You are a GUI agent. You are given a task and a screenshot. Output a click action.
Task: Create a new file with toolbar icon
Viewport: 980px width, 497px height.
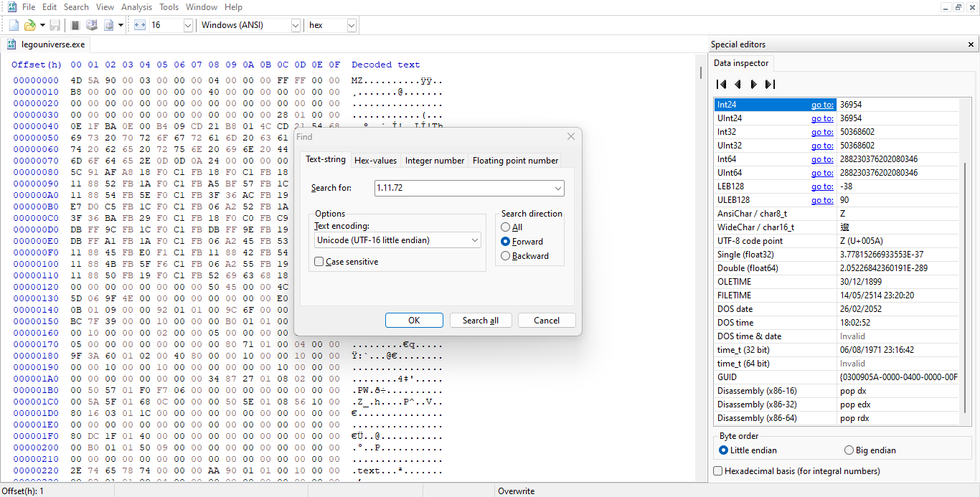coord(14,25)
